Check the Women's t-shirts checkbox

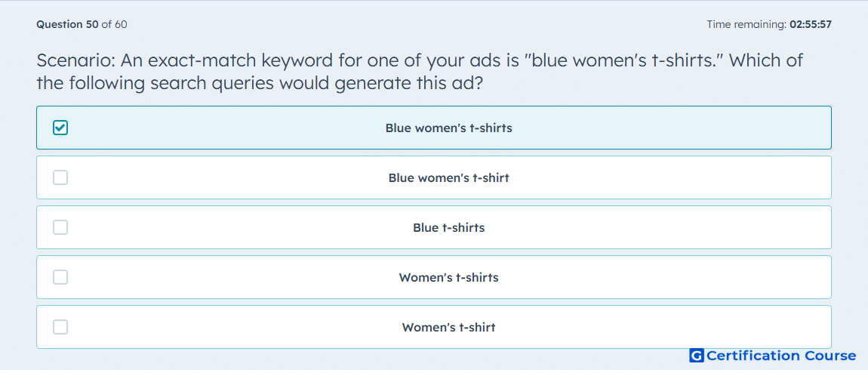click(60, 278)
